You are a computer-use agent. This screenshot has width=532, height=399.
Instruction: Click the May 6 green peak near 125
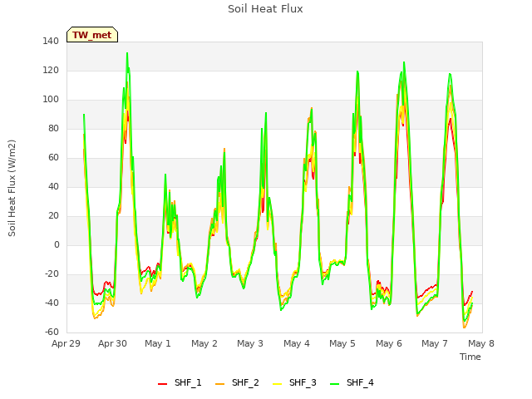404,63
